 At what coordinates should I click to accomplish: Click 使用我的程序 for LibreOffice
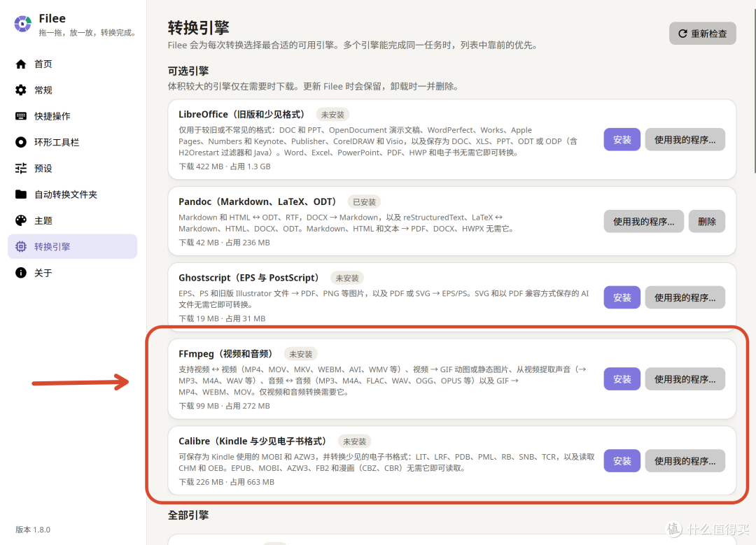685,140
